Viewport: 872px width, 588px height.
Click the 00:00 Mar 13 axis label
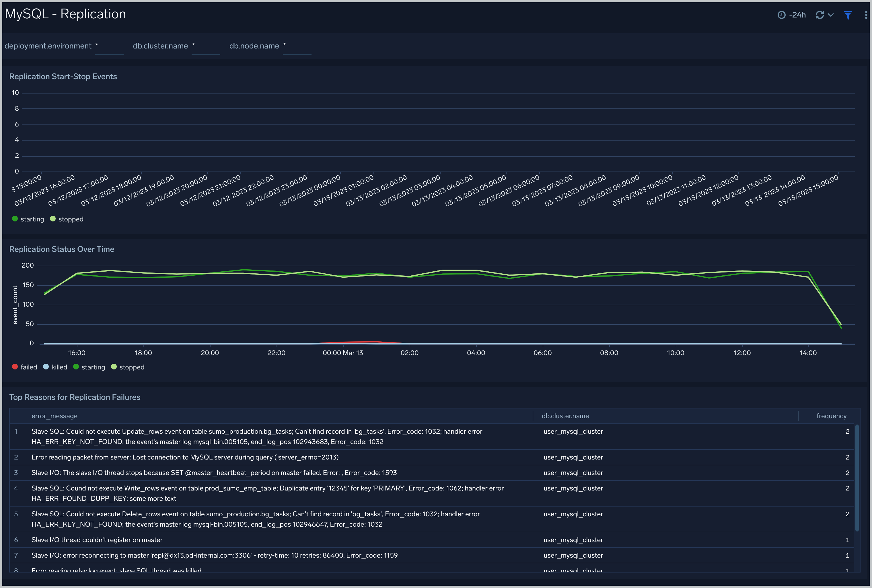tap(343, 353)
